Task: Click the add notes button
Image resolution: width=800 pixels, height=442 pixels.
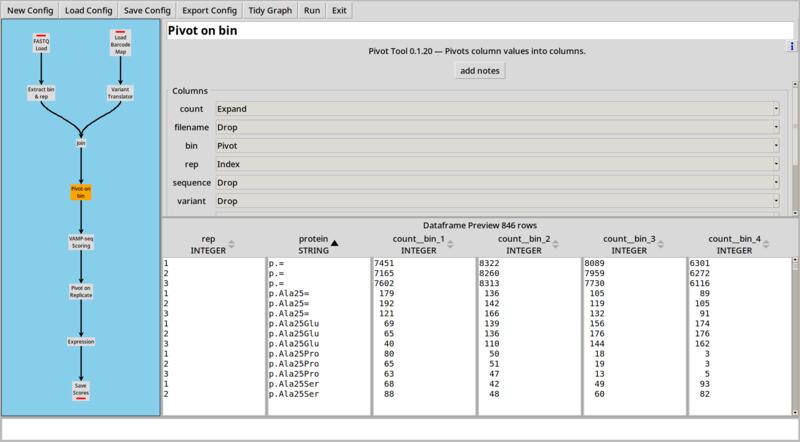Action: click(480, 70)
